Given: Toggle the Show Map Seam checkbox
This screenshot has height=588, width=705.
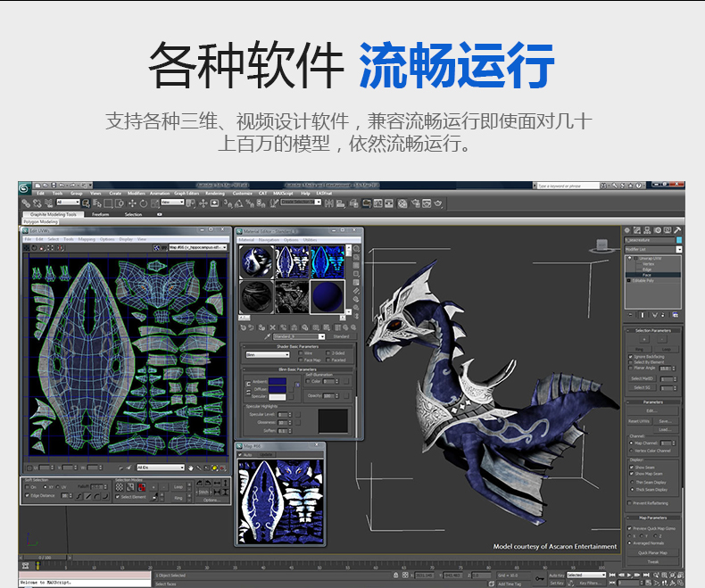Looking at the screenshot, I should pyautogui.click(x=631, y=474).
